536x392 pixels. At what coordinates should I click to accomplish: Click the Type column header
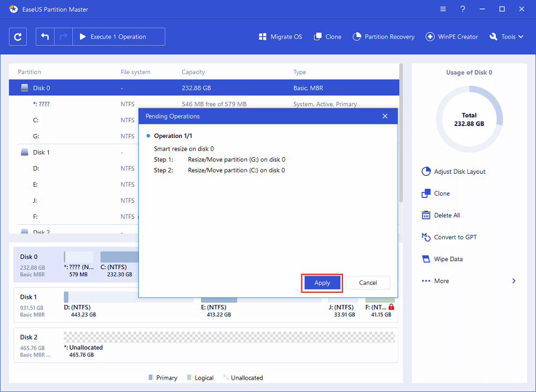300,72
